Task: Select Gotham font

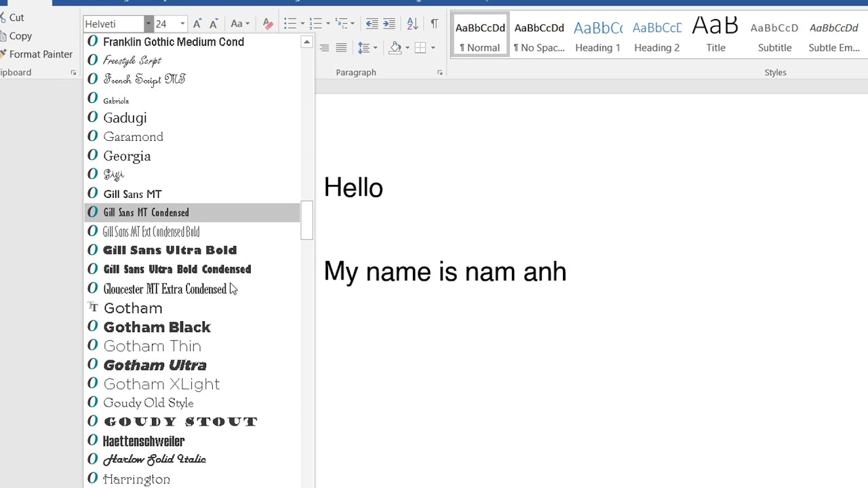Action: point(192,308)
